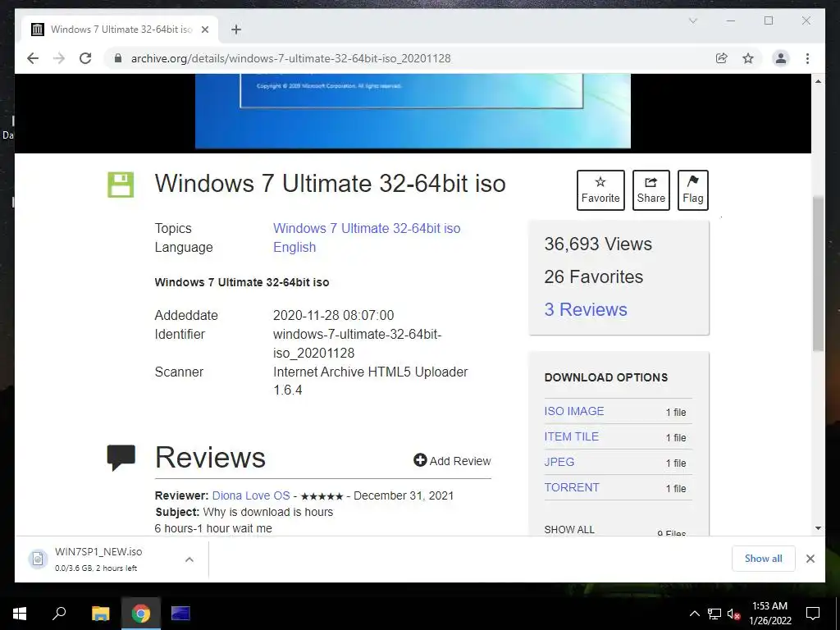
Task: Click the share page icon in address bar
Action: pos(722,58)
